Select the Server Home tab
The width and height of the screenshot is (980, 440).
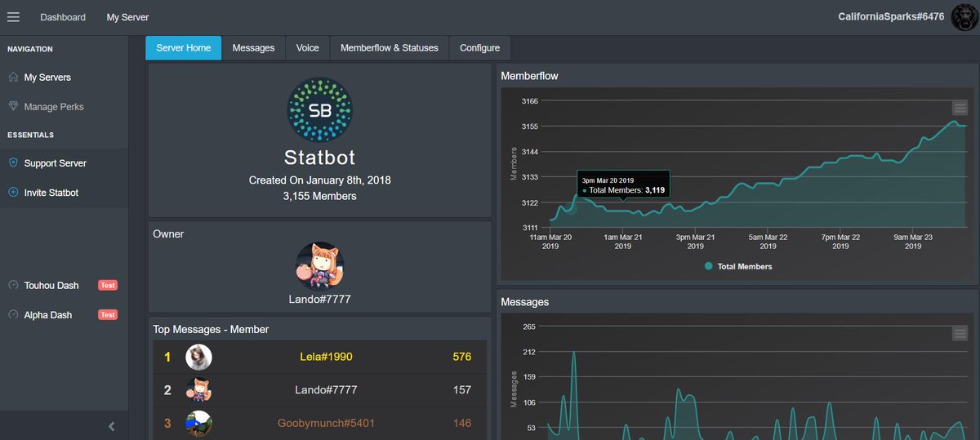(184, 48)
